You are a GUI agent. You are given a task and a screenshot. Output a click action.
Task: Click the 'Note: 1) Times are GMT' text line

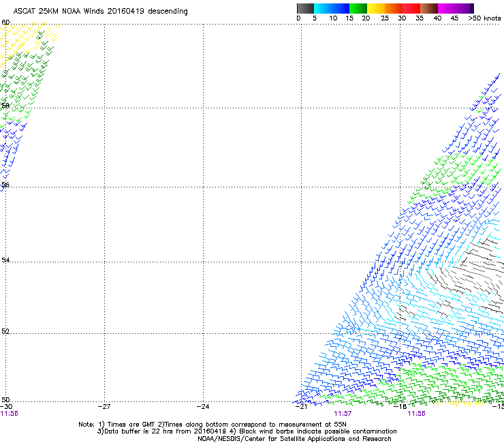pos(212,425)
